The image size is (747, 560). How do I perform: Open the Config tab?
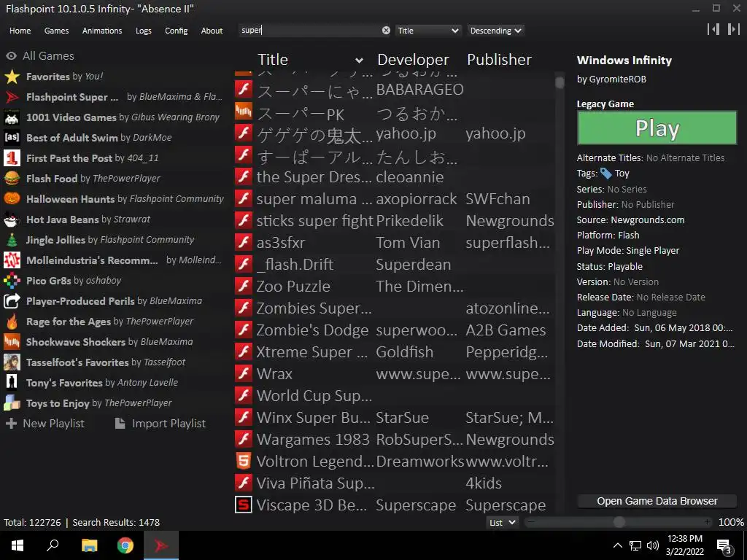177,31
